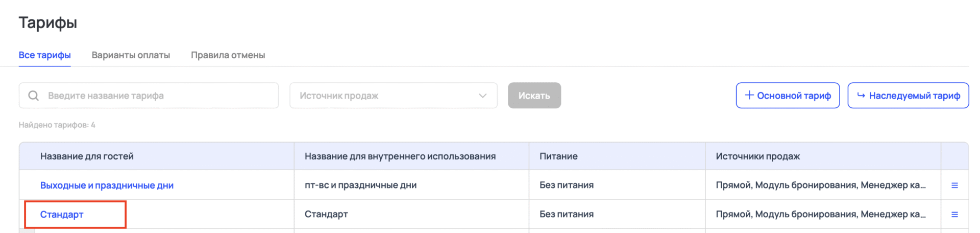Click the arrow icon on the Наследуемый тариф button

[x=861, y=95]
